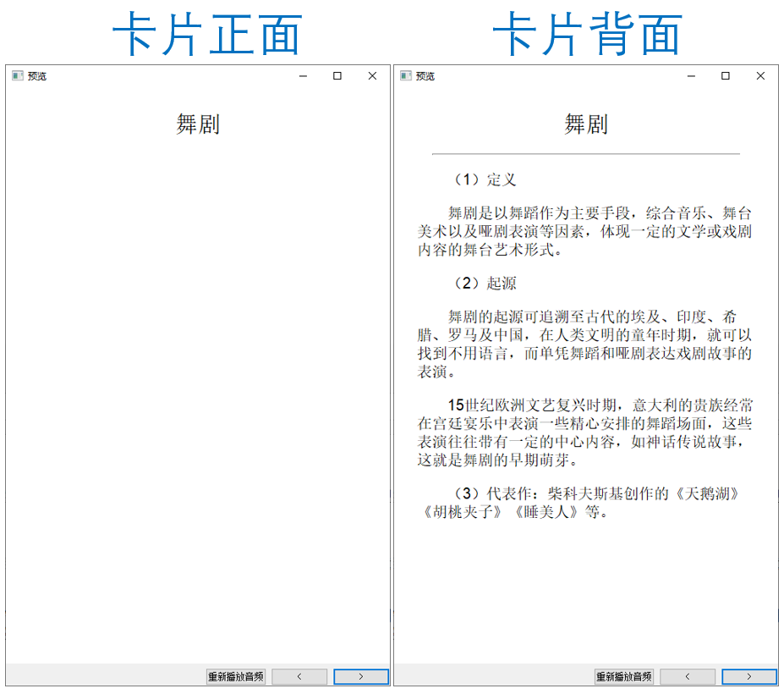Minimize the right preview window

click(691, 76)
